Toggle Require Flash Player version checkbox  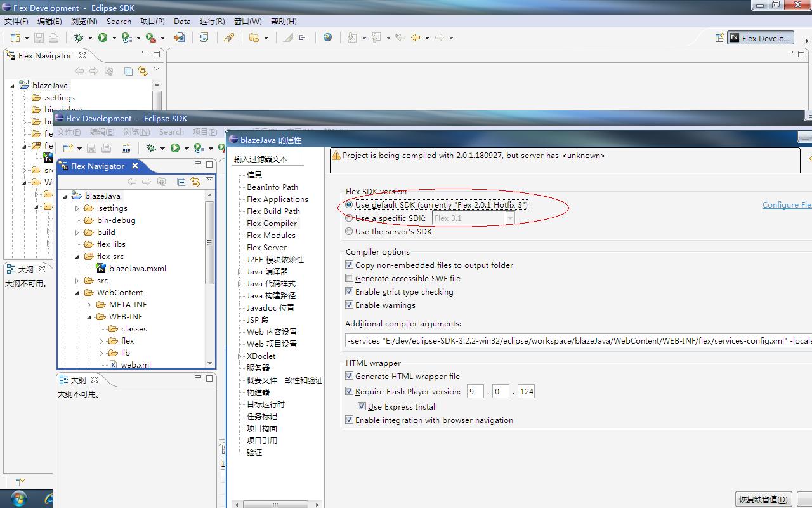349,391
